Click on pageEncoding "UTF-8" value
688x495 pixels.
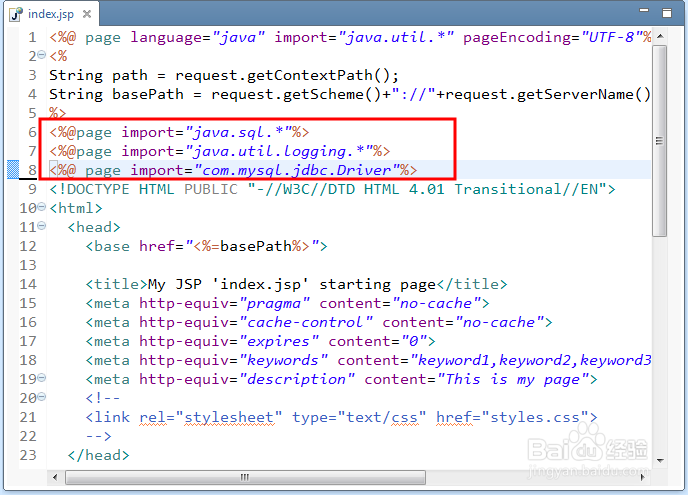(611, 37)
